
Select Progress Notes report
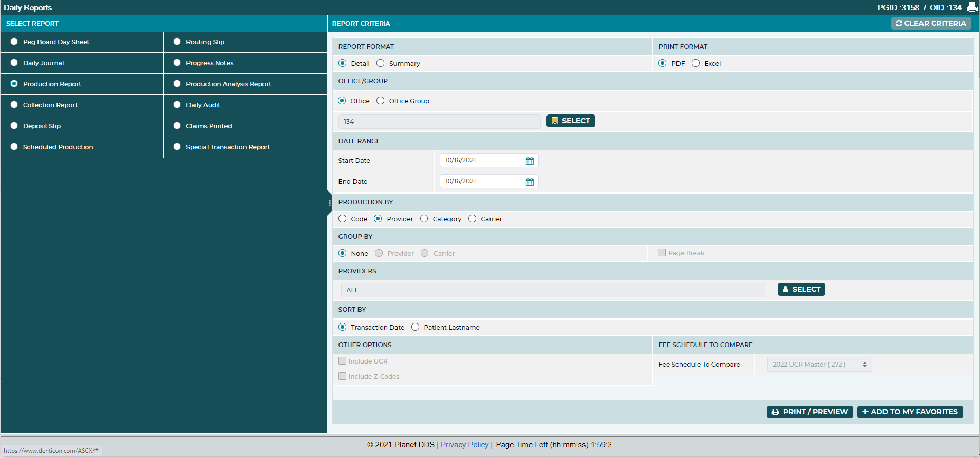click(x=177, y=63)
